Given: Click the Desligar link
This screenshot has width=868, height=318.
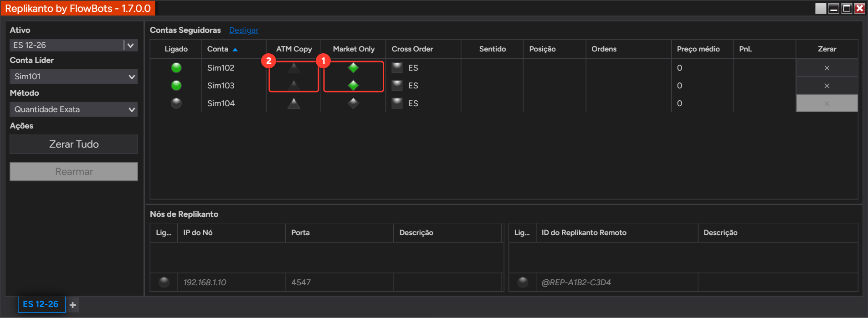Looking at the screenshot, I should 243,30.
